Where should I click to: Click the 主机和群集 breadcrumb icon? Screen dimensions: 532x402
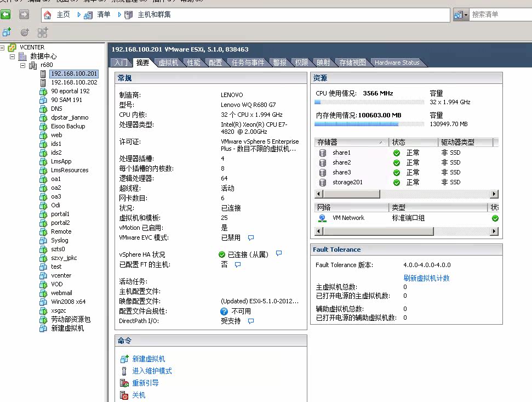pos(129,15)
